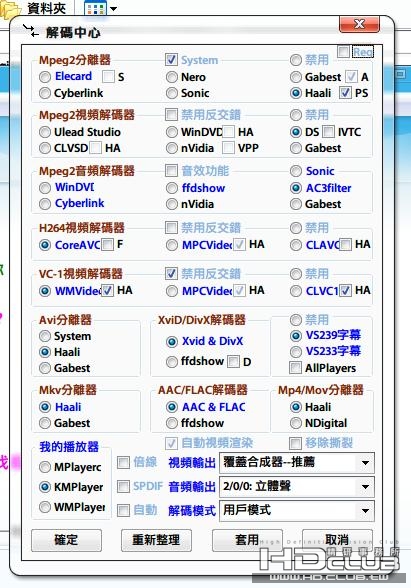Toggle the PS checkbox next to Haali

(x=345, y=93)
